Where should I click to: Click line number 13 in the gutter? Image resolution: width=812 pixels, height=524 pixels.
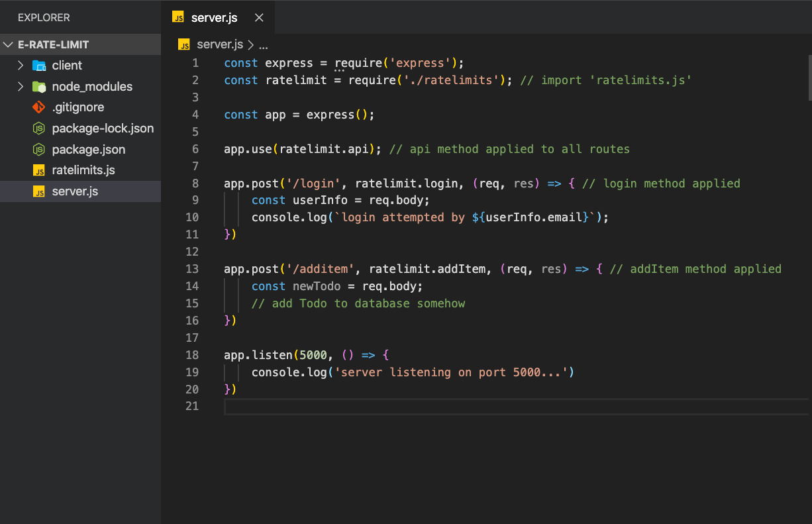[x=192, y=269]
